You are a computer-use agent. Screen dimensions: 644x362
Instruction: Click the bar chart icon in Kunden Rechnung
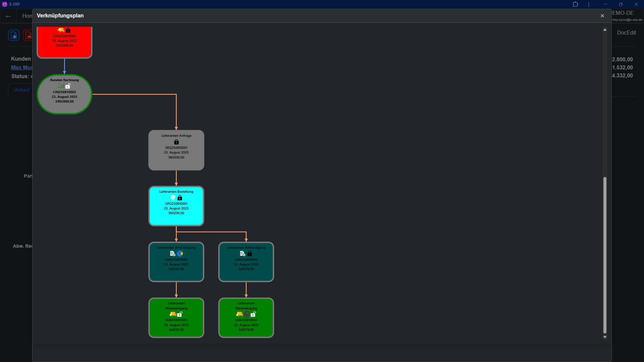pyautogui.click(x=61, y=86)
